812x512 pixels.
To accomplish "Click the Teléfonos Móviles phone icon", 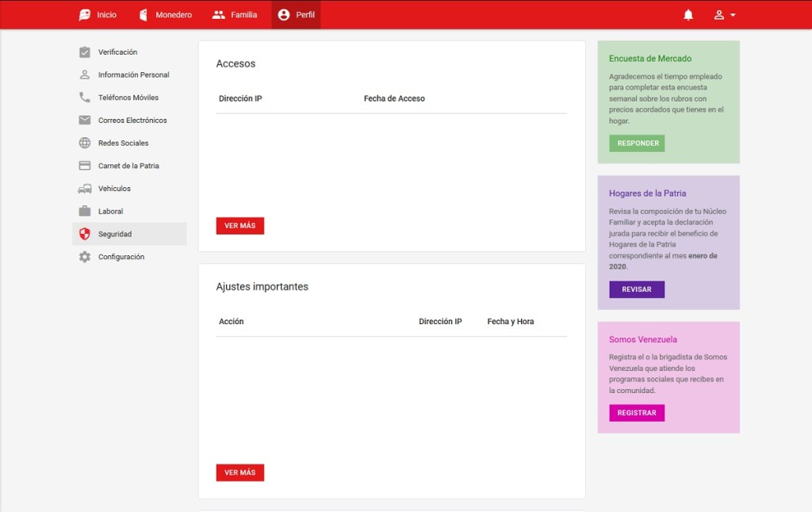I will [85, 97].
